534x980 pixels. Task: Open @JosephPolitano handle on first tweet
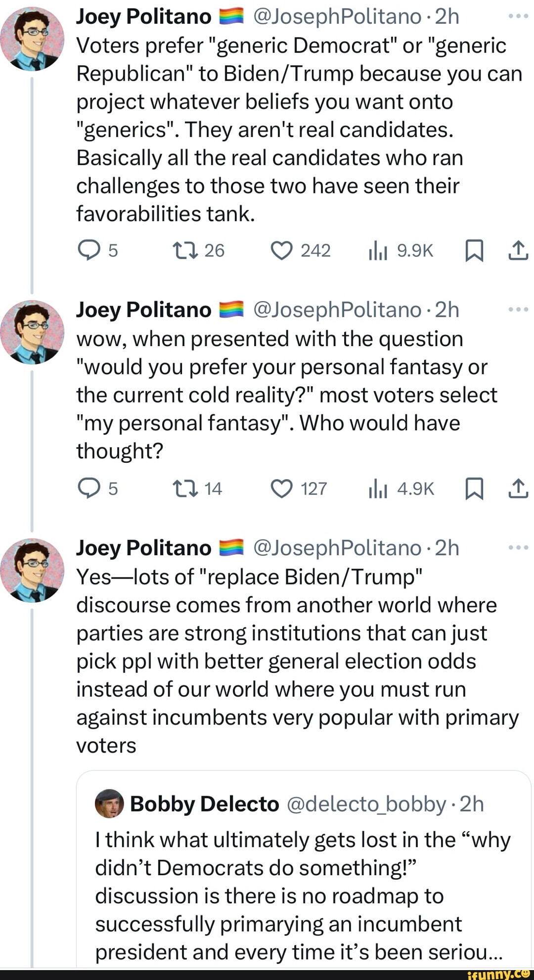point(337,17)
